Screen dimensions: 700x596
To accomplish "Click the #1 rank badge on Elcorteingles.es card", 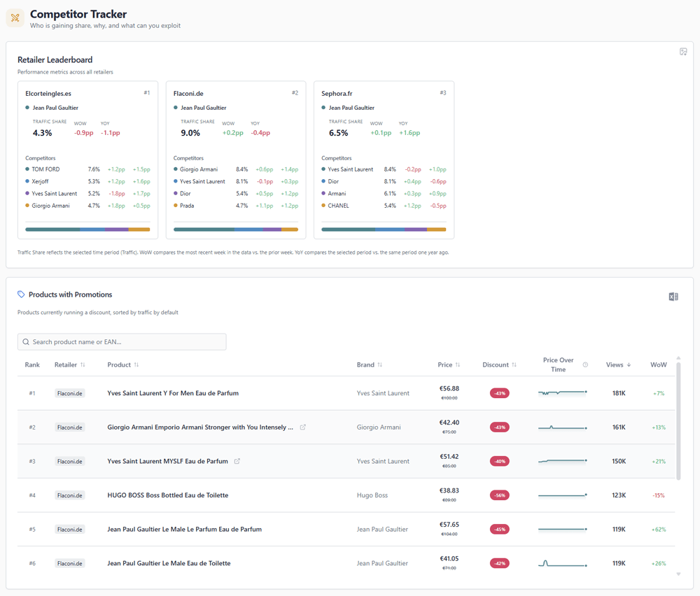I will (x=147, y=93).
